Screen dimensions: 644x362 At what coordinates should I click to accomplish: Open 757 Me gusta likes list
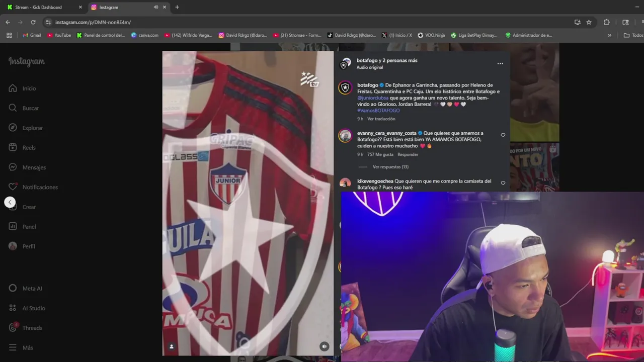[x=380, y=155]
